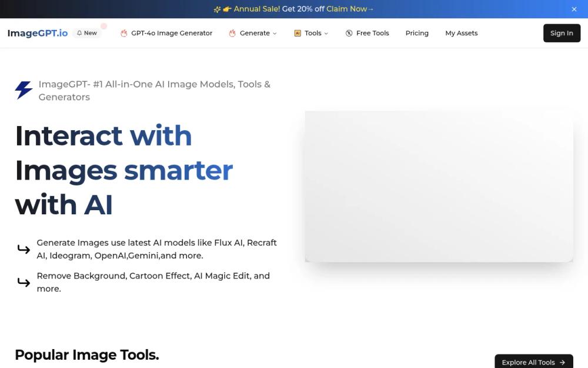
Task: Open the Tools menu
Action: point(313,33)
